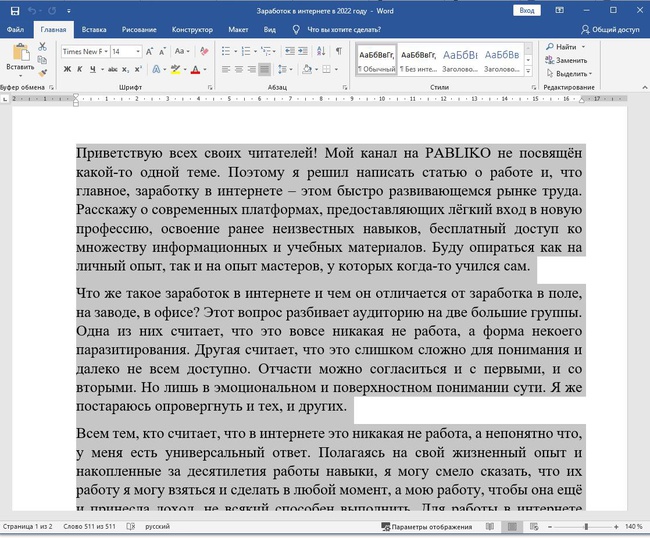The width and height of the screenshot is (650, 538).
Task: Sort the selected text alphabetically
Action: 321,51
